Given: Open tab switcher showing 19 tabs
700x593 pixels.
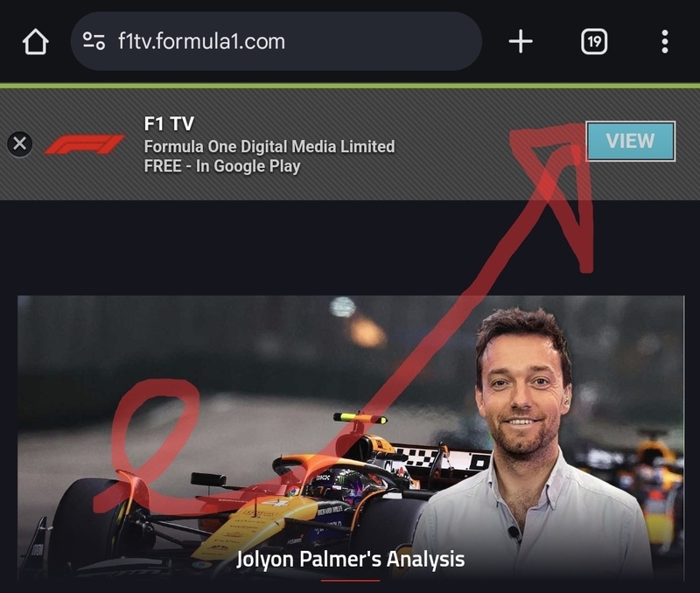Looking at the screenshot, I should 594,41.
